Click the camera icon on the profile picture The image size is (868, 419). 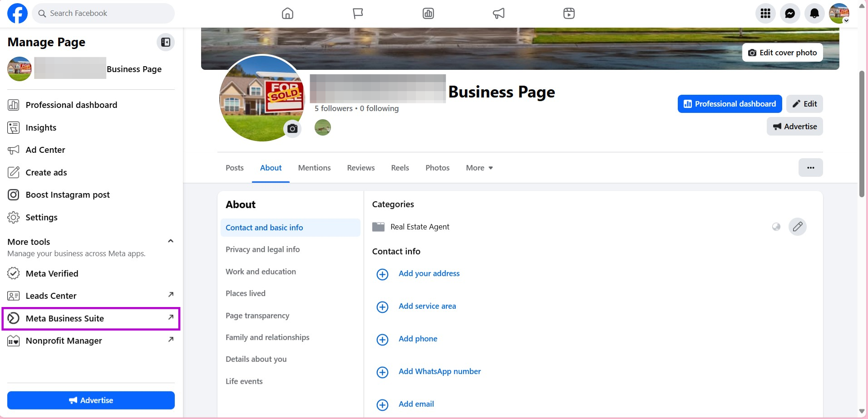point(292,129)
